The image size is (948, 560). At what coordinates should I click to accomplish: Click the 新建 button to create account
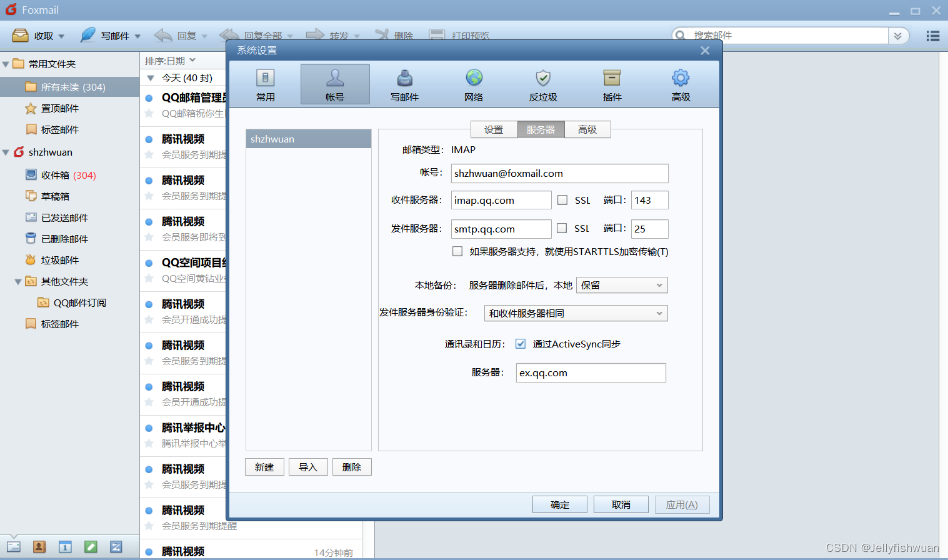click(264, 466)
